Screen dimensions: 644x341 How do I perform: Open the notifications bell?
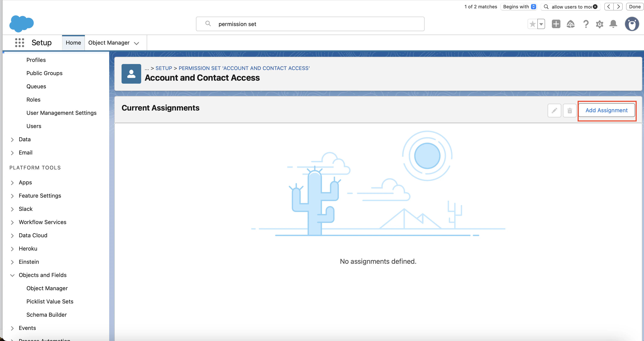[613, 24]
